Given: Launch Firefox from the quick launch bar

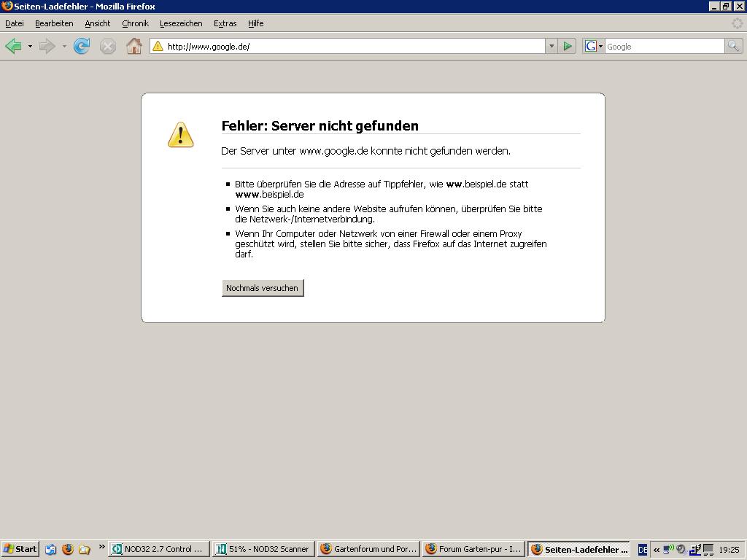Looking at the screenshot, I should pos(68,549).
